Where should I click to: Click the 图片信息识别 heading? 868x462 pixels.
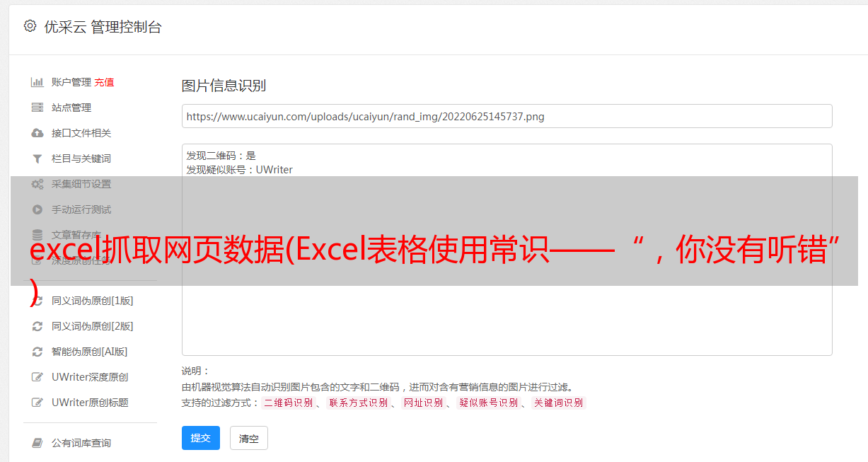[224, 86]
